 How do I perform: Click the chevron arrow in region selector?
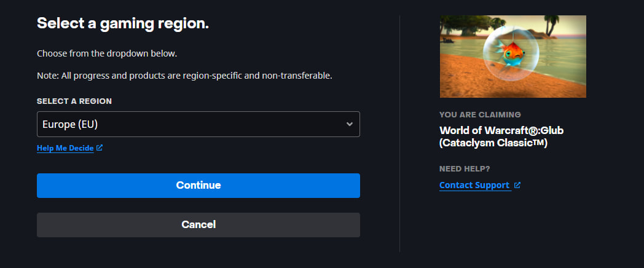coord(349,124)
